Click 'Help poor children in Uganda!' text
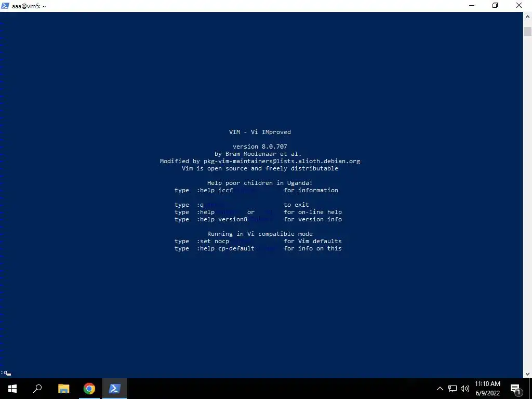 [x=260, y=183]
